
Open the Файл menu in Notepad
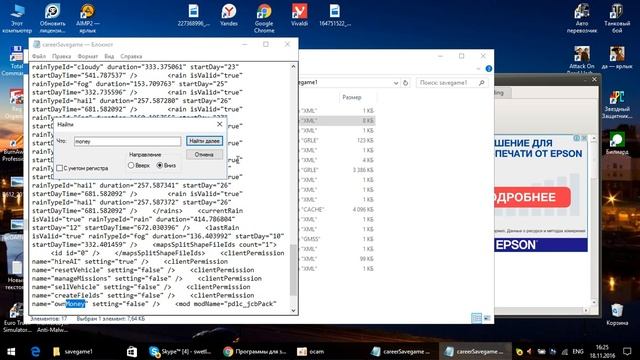[39, 56]
